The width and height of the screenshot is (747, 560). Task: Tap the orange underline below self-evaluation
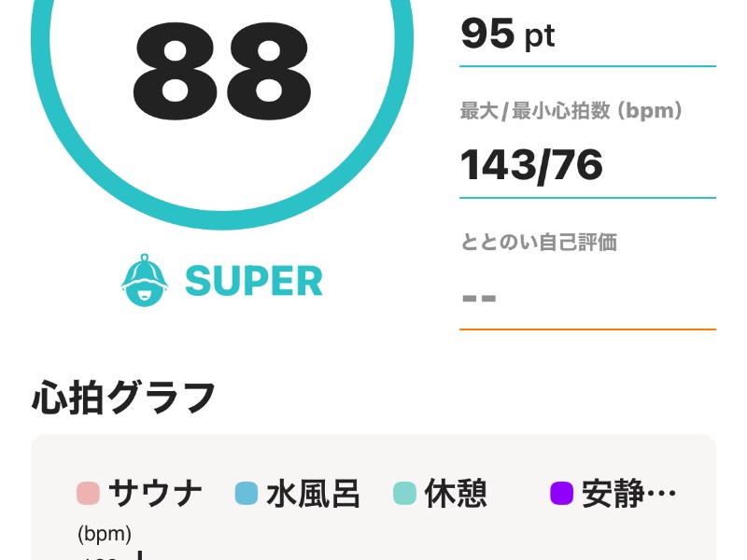(588, 329)
